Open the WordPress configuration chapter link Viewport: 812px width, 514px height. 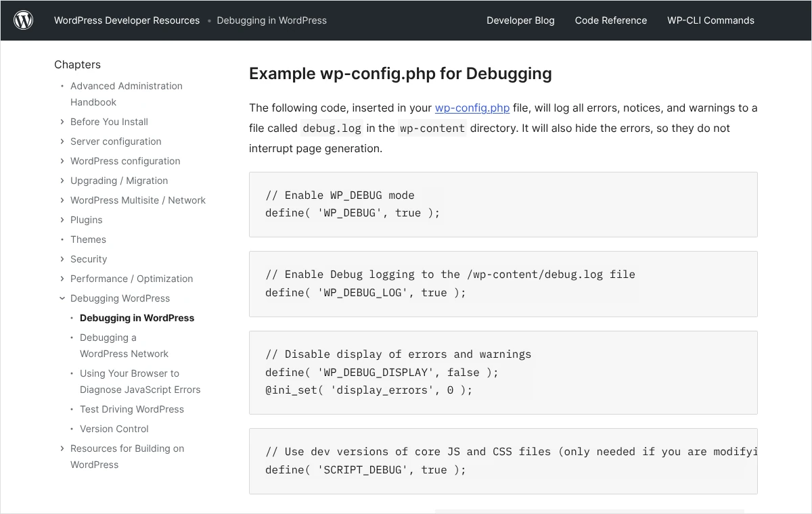125,161
